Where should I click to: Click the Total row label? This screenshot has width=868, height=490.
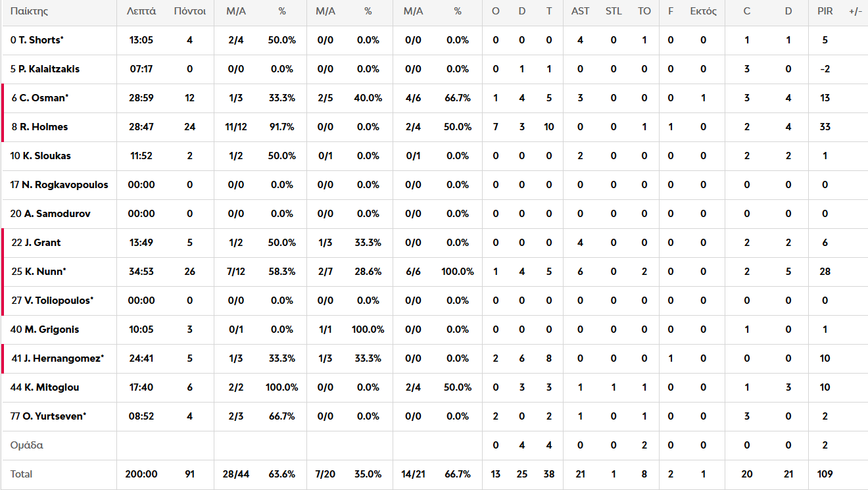point(21,474)
